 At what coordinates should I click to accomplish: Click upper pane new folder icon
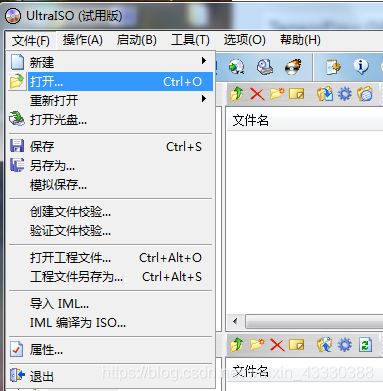(277, 94)
